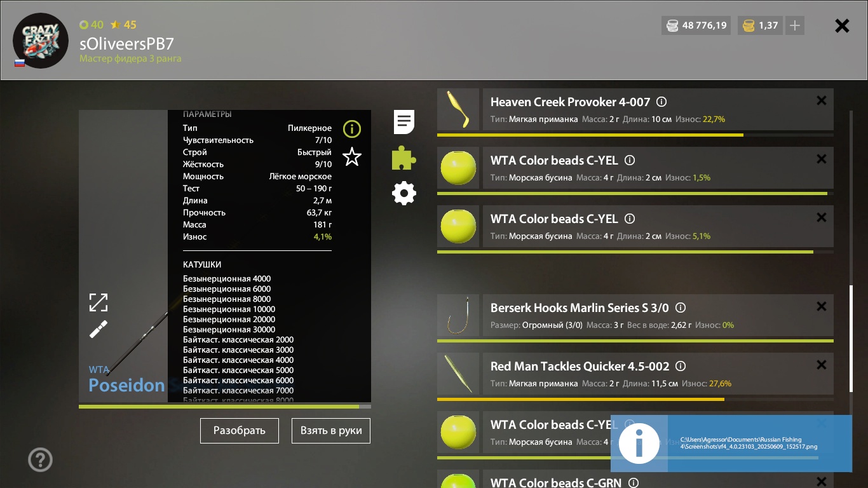Click Heaven Creek Provoker lure thumbnail
The image size is (868, 488).
tap(458, 109)
